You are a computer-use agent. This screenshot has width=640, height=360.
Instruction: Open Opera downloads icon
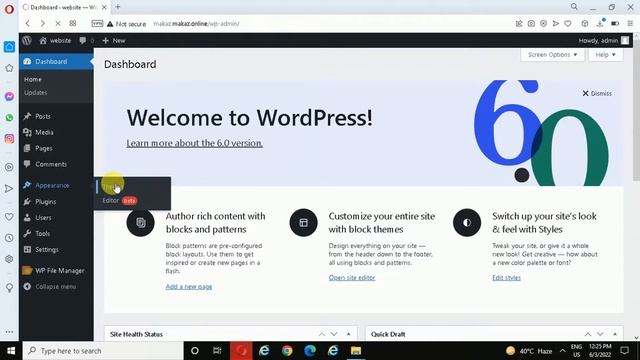[600, 24]
